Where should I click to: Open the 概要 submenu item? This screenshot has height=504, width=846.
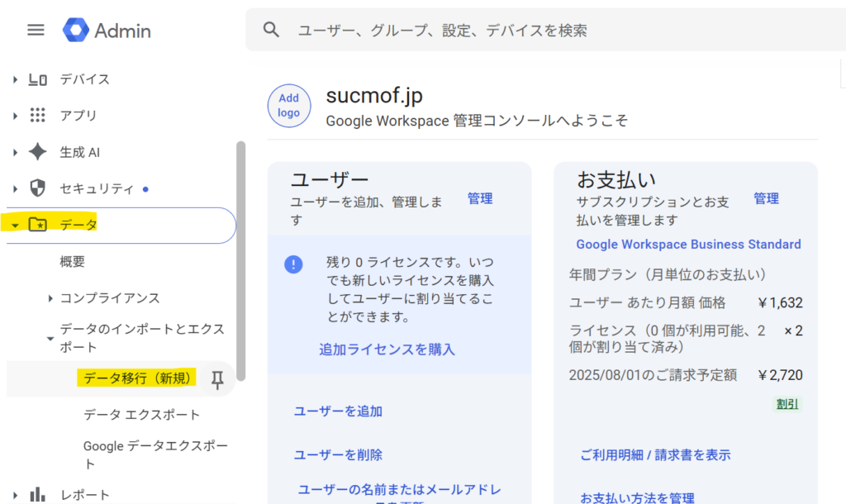point(73,262)
